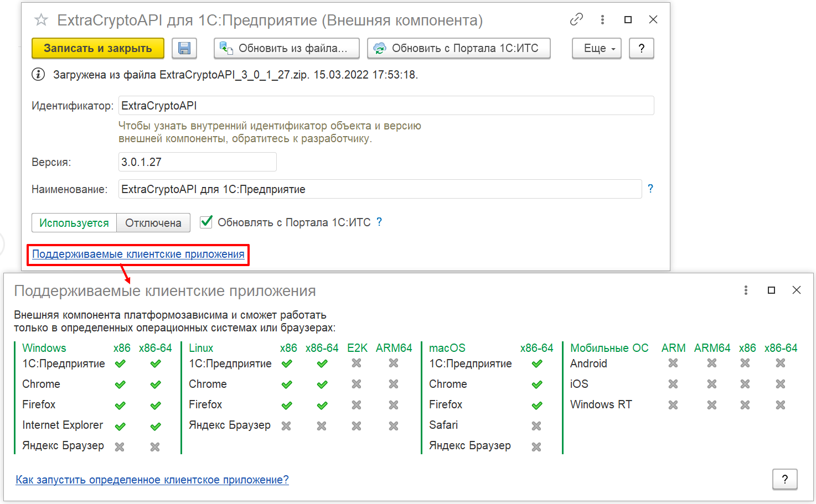Toggle the Обновлять с Портала 1С:ИТС checkbox
This screenshot has width=816, height=504.
pyautogui.click(x=206, y=222)
